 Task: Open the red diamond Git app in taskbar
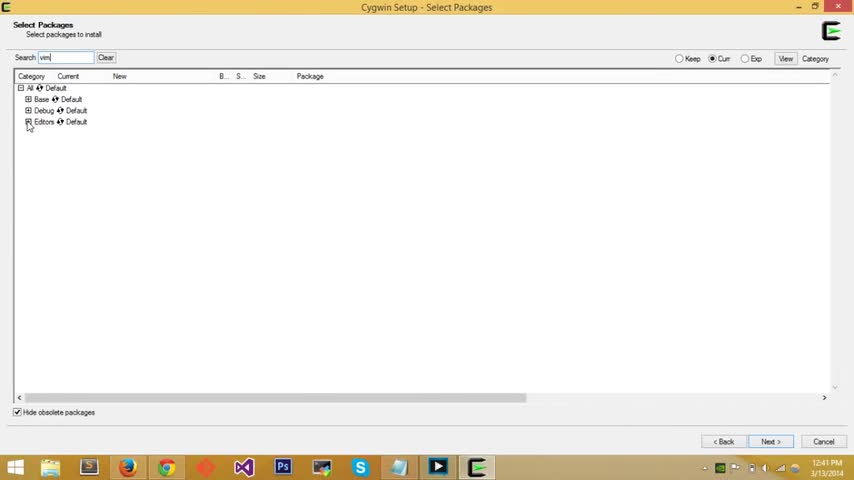[205, 467]
